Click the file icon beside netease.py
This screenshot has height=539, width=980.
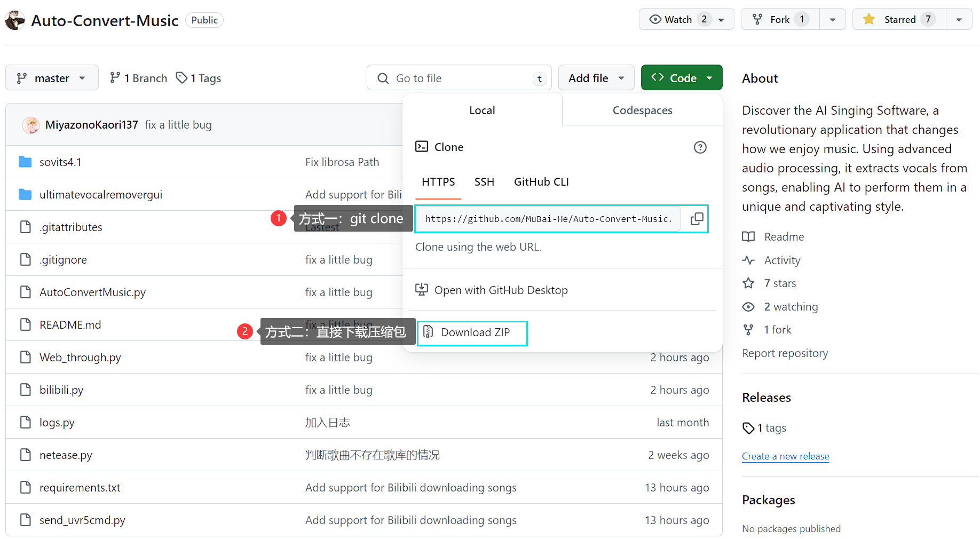point(25,455)
